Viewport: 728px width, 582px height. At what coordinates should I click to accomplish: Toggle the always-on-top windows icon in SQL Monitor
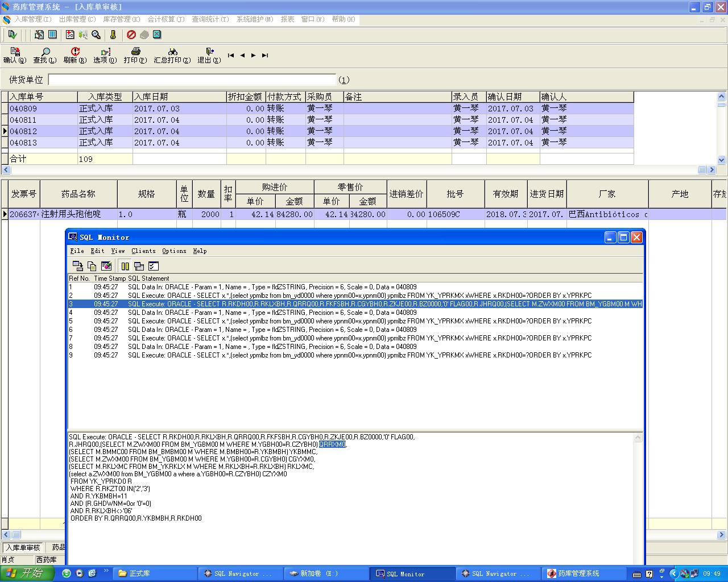point(139,266)
